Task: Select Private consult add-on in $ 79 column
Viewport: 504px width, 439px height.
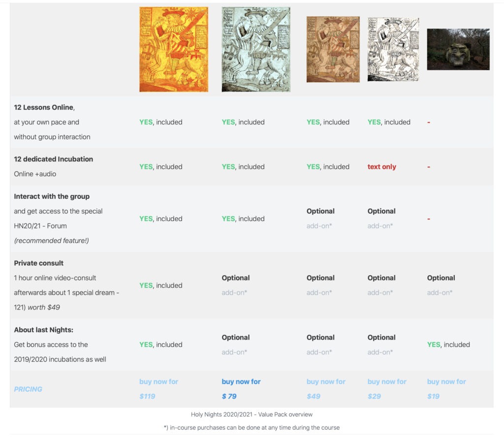Action: coord(236,285)
